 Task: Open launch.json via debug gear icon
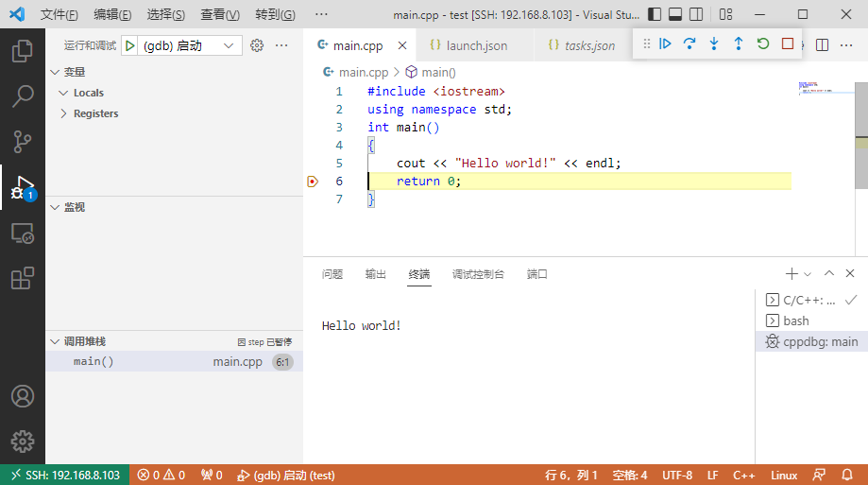click(x=257, y=45)
